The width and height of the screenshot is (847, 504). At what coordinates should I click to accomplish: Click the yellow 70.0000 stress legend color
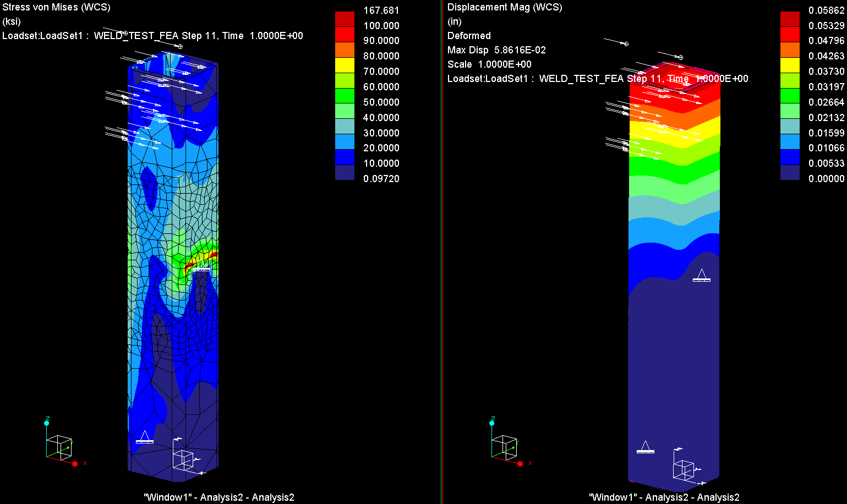[x=345, y=64]
